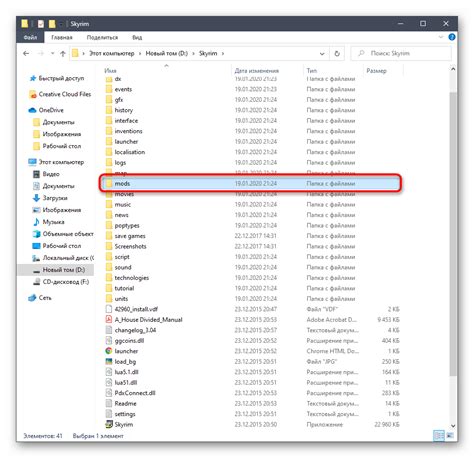Expand the Skyrim breadcrumb chevron
Viewport: 474px width, 458px height.
tap(223, 53)
